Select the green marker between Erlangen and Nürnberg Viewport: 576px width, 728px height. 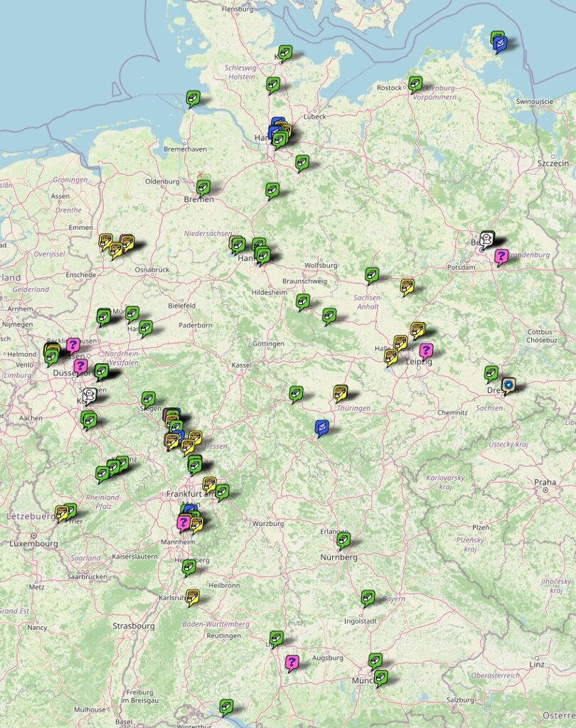pos(343,540)
